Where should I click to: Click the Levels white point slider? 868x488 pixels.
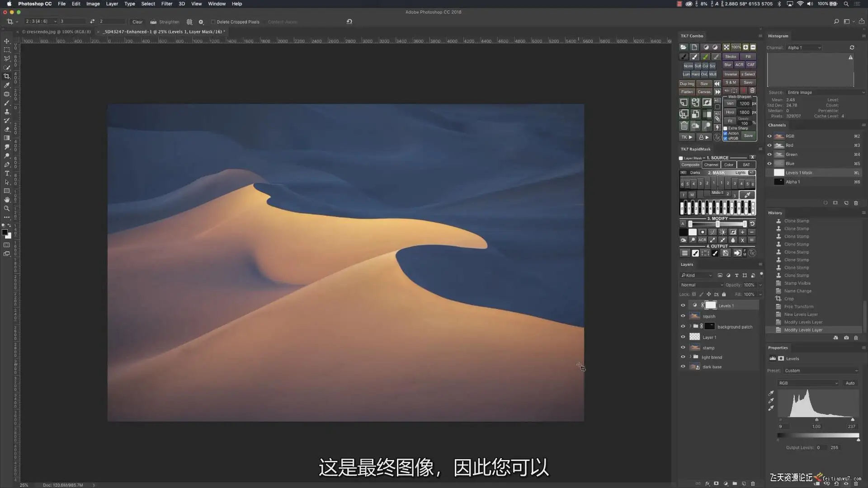[x=853, y=420]
